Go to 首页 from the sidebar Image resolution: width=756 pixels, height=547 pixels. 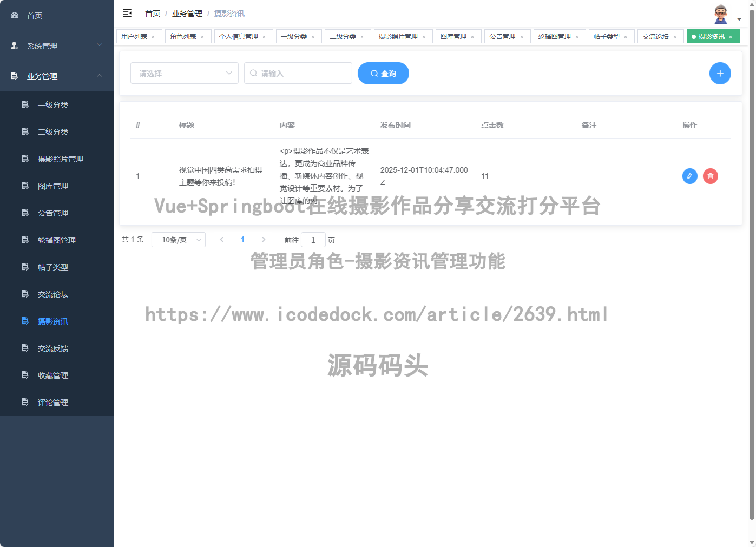[x=34, y=15]
